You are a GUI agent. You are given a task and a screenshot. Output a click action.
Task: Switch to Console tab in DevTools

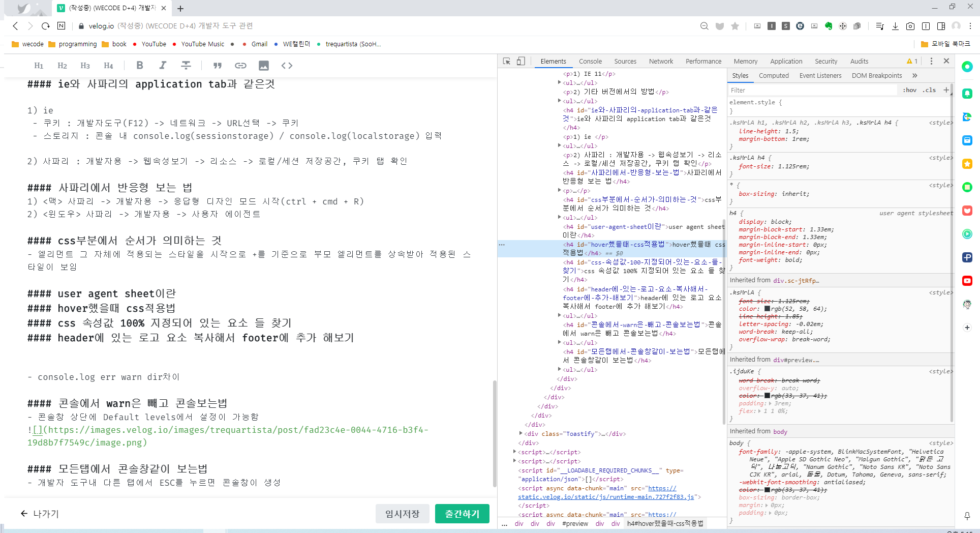(x=590, y=61)
